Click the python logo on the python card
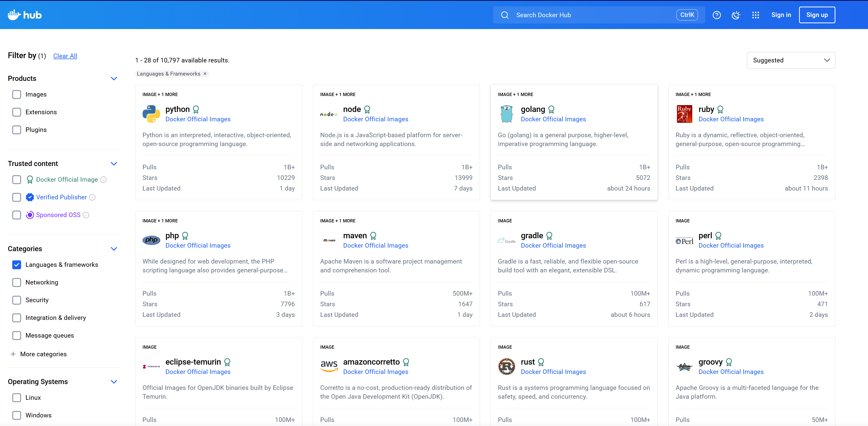Viewport: 868px width, 426px height. [151, 114]
